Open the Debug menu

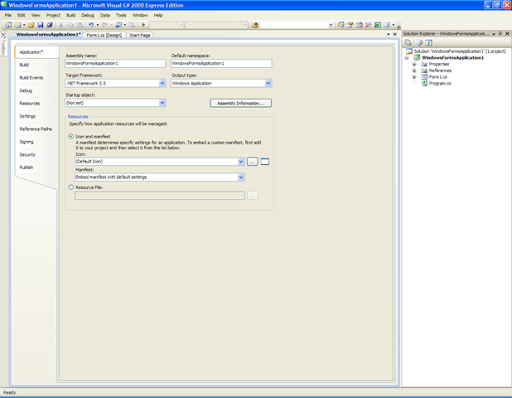click(x=88, y=15)
